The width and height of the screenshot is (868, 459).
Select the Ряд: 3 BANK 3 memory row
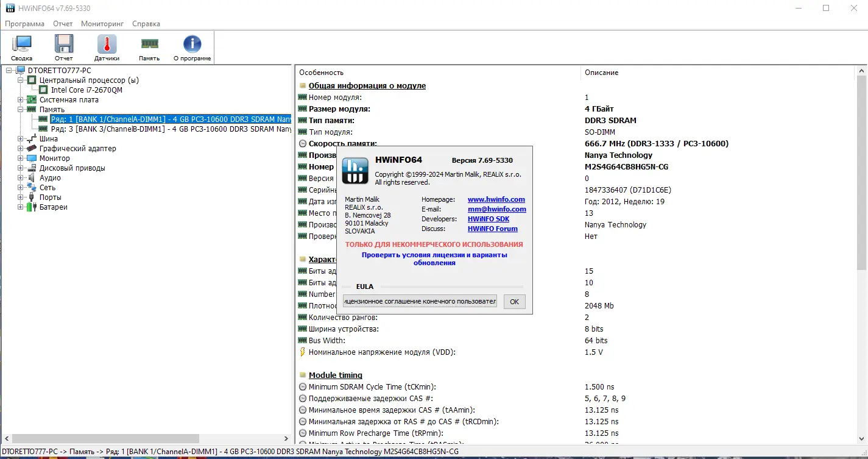171,129
